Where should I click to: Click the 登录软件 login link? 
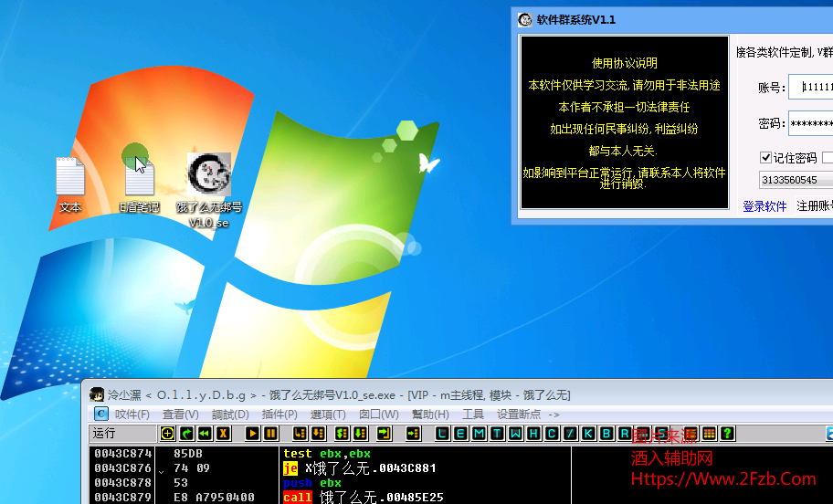764,206
